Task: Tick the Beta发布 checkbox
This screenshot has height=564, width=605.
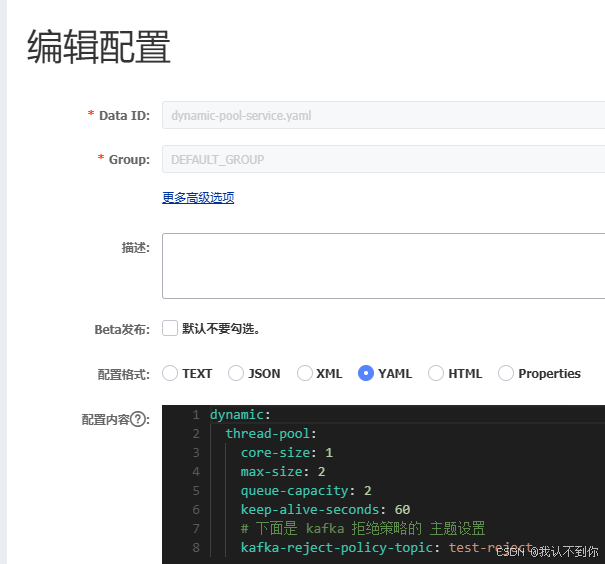Action: (x=170, y=328)
